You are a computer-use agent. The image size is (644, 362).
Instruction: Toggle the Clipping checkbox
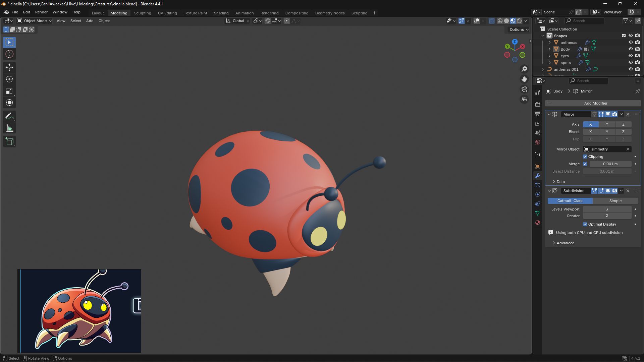tap(585, 157)
